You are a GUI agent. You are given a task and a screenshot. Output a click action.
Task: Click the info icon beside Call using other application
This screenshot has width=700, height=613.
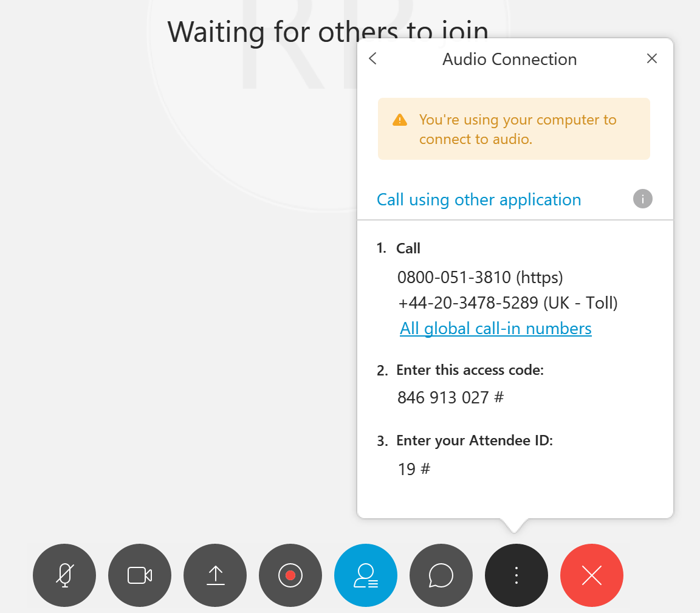pyautogui.click(x=642, y=199)
